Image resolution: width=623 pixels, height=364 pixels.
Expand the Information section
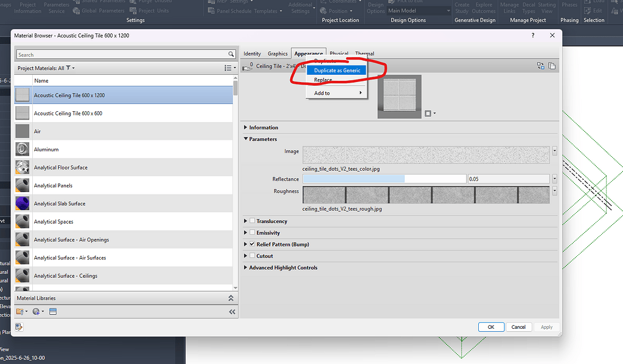246,127
